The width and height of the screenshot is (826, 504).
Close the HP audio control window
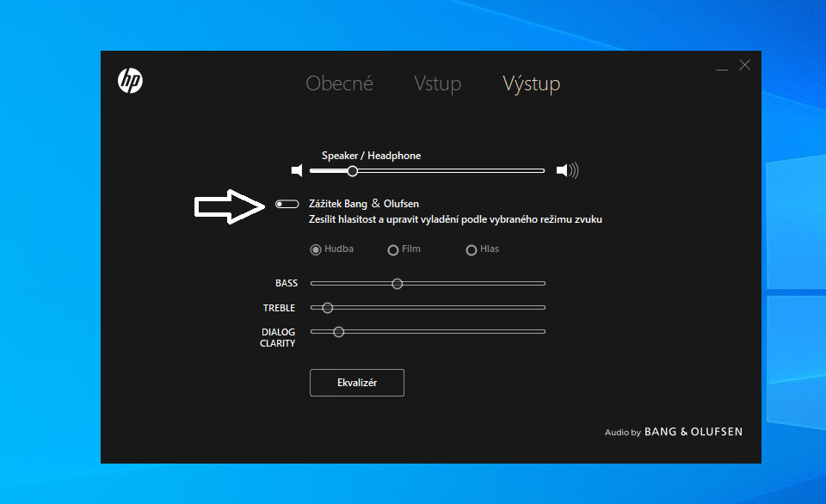[x=745, y=65]
